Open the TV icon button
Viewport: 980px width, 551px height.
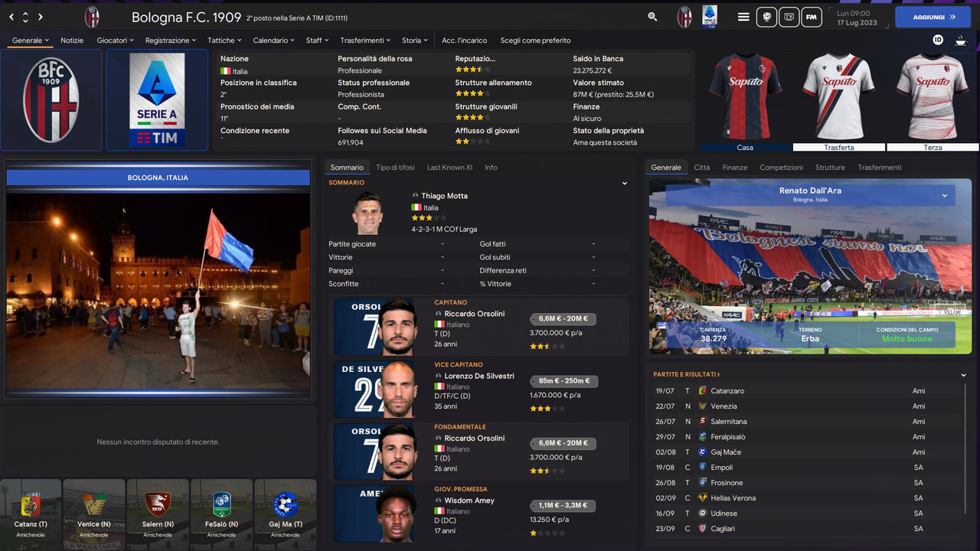click(x=789, y=16)
